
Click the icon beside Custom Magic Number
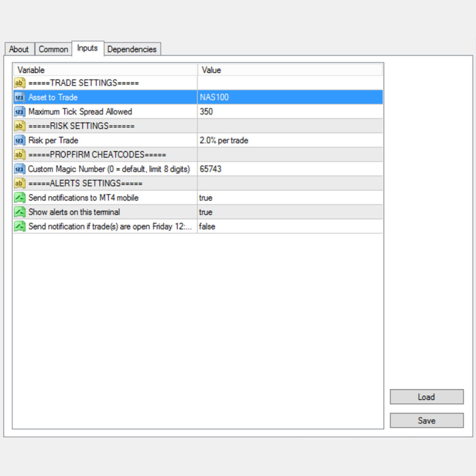pos(19,169)
